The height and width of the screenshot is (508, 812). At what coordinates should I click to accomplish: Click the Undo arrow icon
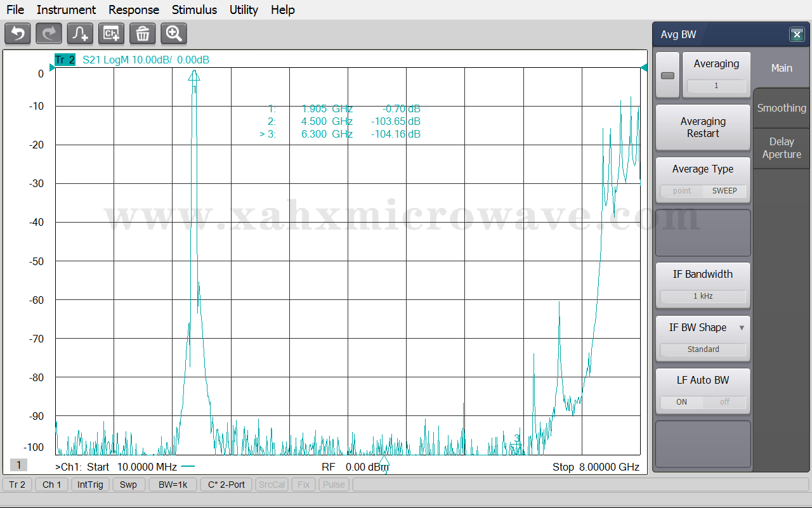coord(18,34)
